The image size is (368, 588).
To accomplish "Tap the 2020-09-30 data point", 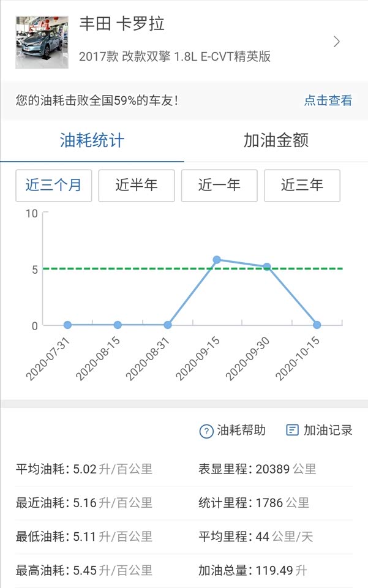I will click(267, 266).
